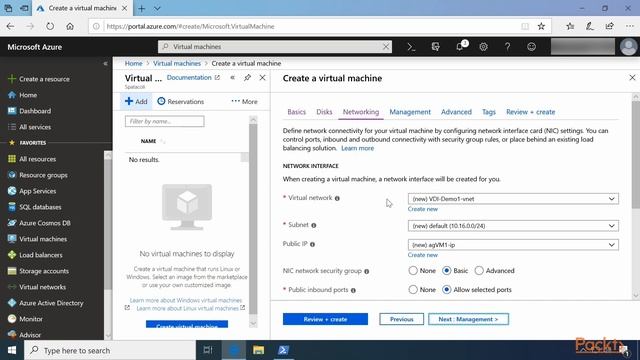Open More menu in Virtual machines blade
Image resolution: width=640 pixels, height=360 pixels.
tap(244, 101)
